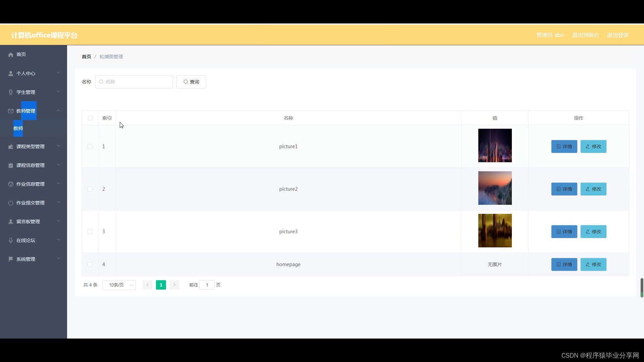Click 修改 button for picture2
Image resolution: width=644 pixels, height=362 pixels.
pyautogui.click(x=593, y=189)
